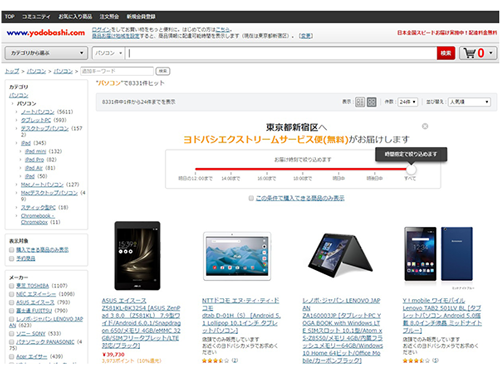Open search scope dropdown showing パソコン
500x375 pixels.
108,53
